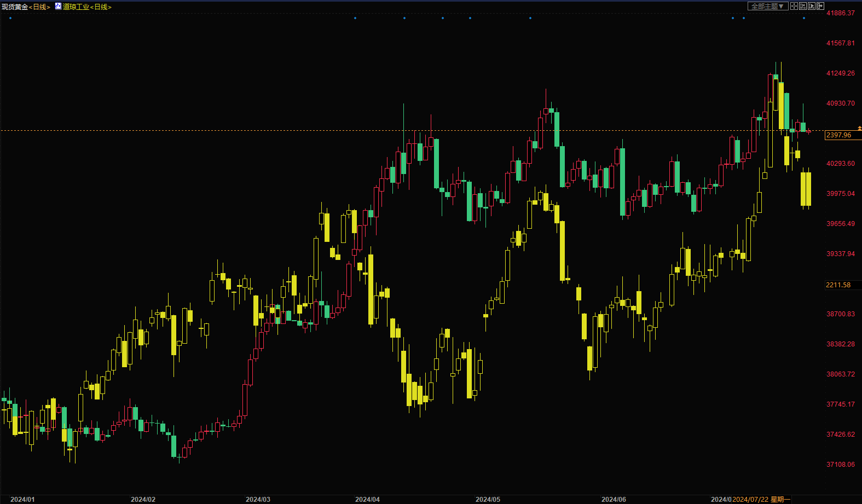Click the 2024/04 time axis label
The width and height of the screenshot is (862, 504).
tap(367, 499)
